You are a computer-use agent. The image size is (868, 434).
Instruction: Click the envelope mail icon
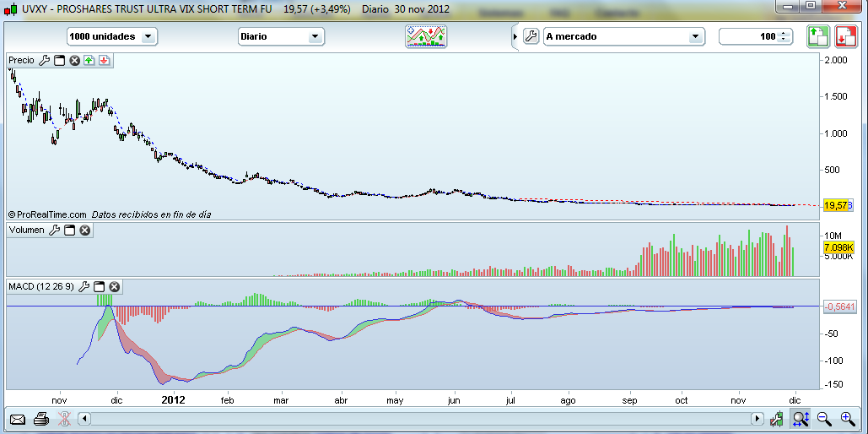point(18,419)
